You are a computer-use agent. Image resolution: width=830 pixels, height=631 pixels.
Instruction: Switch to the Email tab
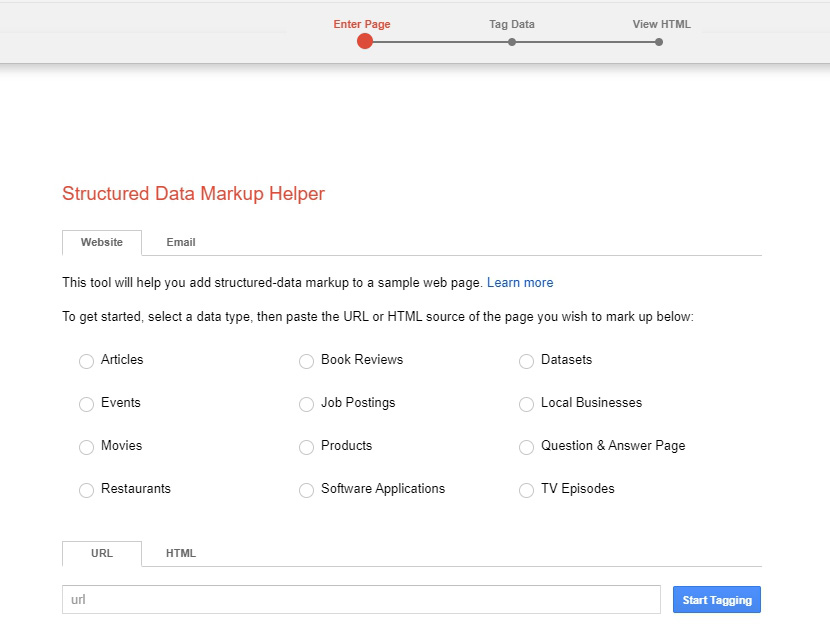coord(180,242)
